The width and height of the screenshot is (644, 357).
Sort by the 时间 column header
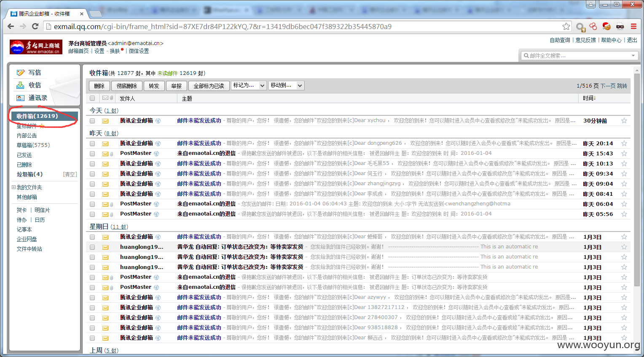589,98
